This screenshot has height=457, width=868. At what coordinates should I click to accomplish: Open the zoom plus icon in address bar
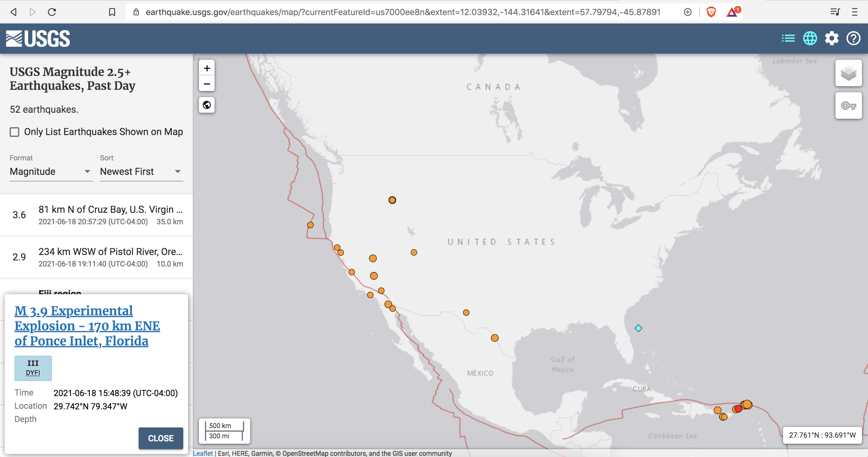click(x=688, y=12)
